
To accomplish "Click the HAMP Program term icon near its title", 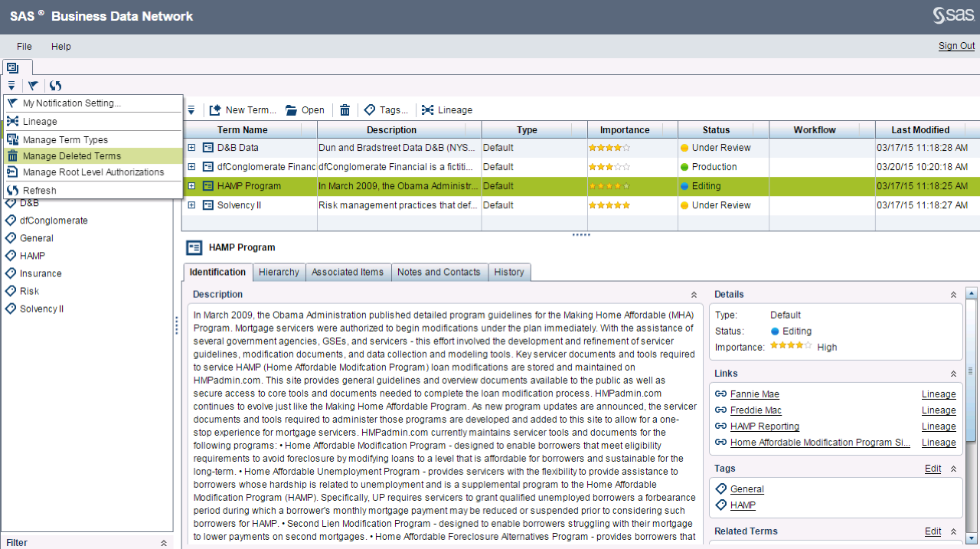I will pyautogui.click(x=194, y=247).
